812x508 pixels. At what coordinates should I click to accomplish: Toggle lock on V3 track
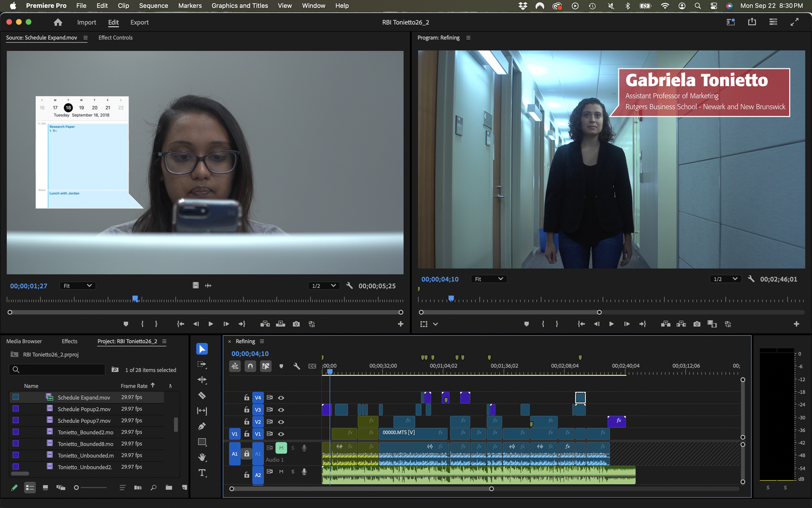[x=246, y=409]
